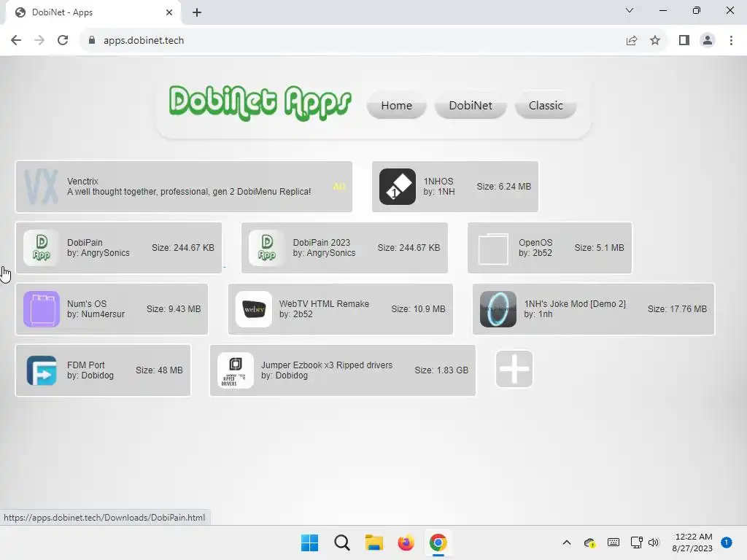Show hidden tray icons chevron
This screenshot has height=560, width=747.
(566, 542)
